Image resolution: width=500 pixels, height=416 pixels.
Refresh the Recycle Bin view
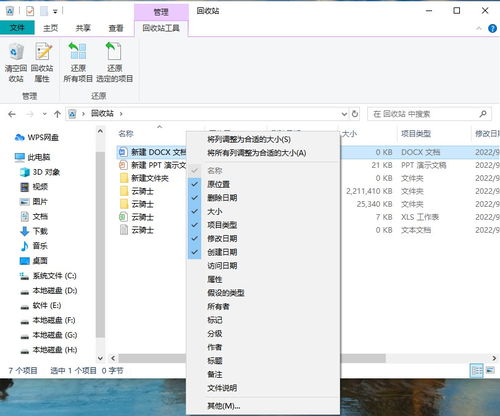tap(355, 114)
